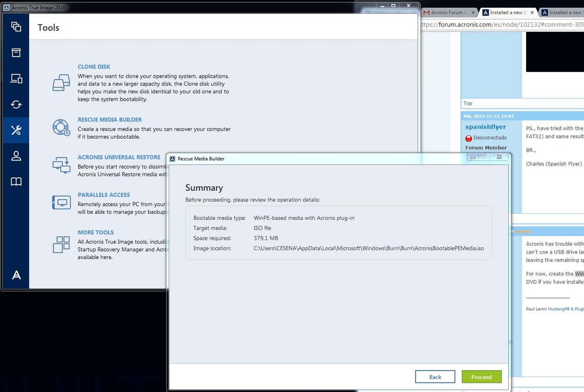Open the Sync section in Acronis sidebar
This screenshot has width=584, height=392.
pos(16,104)
